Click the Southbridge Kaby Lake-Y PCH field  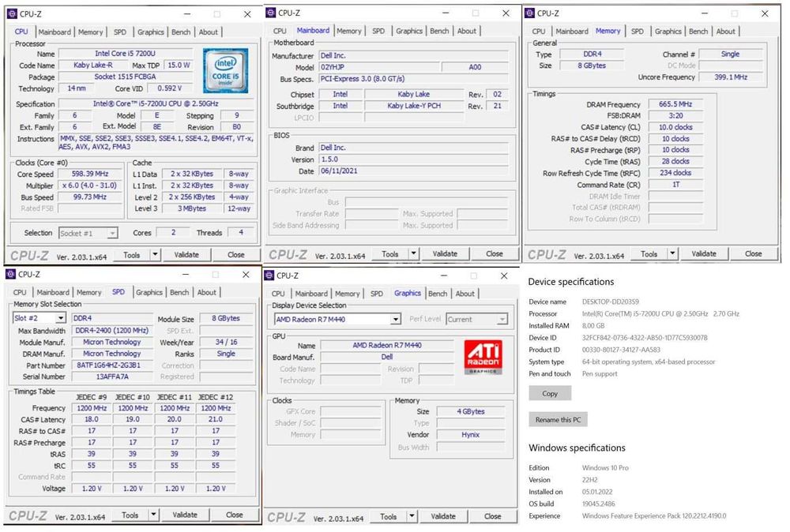click(414, 106)
